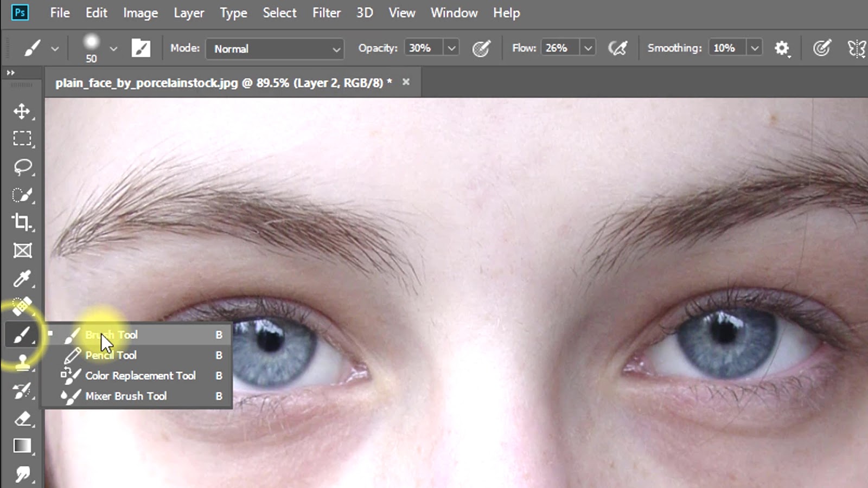
Task: Expand the Opacity slider dropdown arrow
Action: (451, 48)
